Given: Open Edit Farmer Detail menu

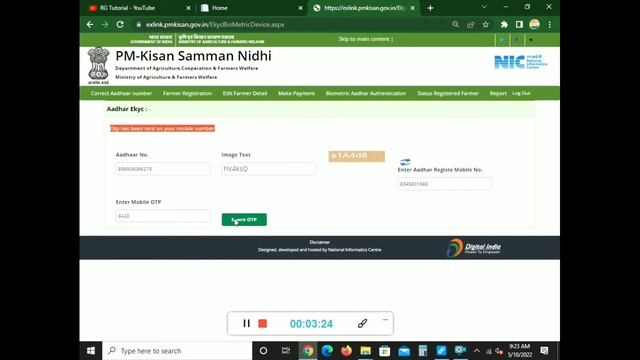Looking at the screenshot, I should click(245, 93).
